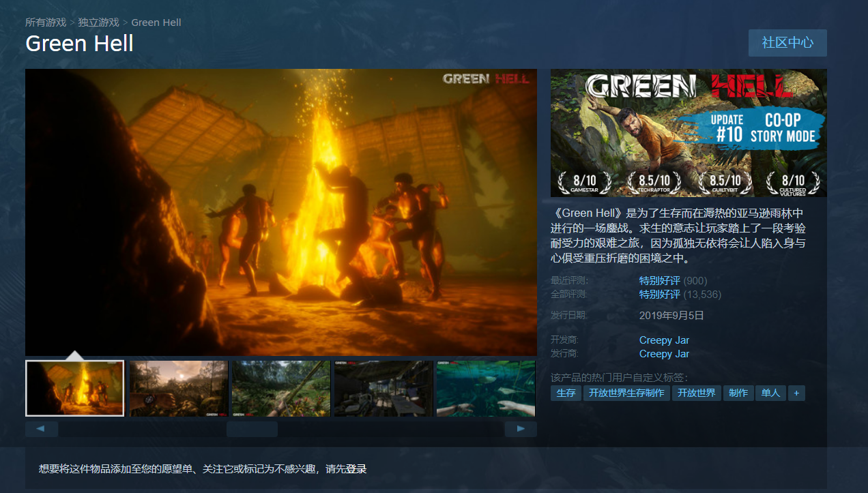Click the 开发商 label
The image size is (868, 493).
pyautogui.click(x=564, y=340)
